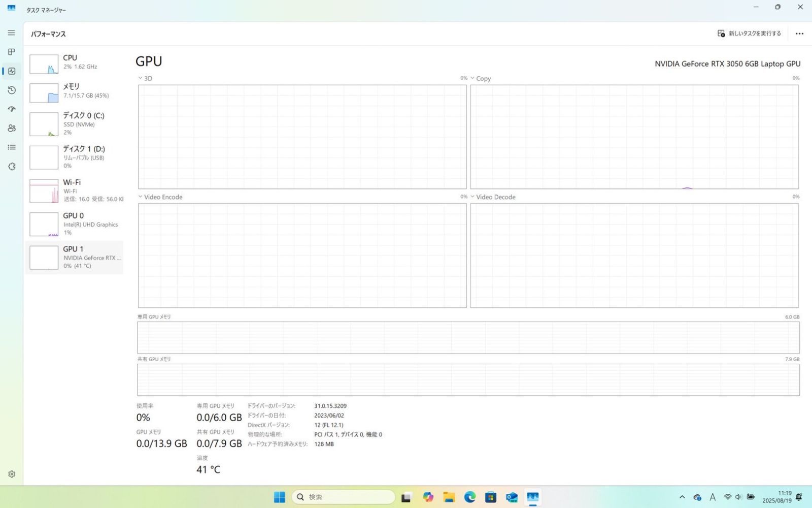Click the battery status tray icon
This screenshot has height=508, width=812.
tap(751, 497)
